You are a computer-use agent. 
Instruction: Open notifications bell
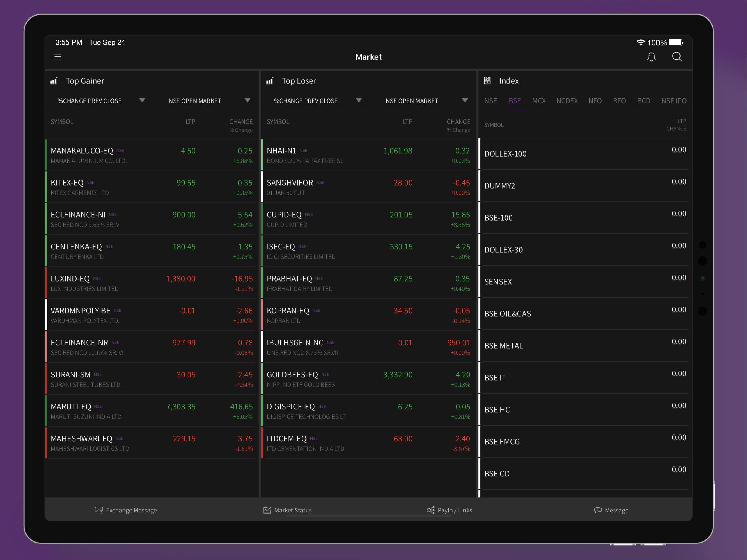coord(651,57)
